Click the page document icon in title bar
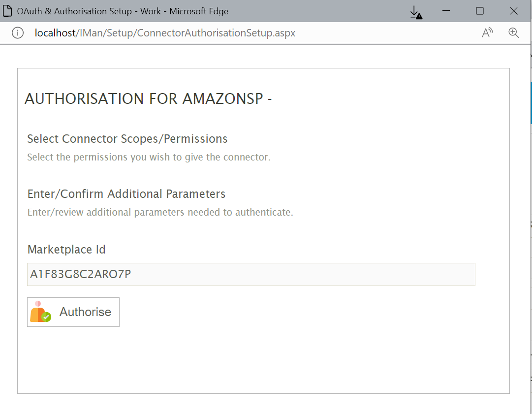Screen dimensions: 532x414 8,11
